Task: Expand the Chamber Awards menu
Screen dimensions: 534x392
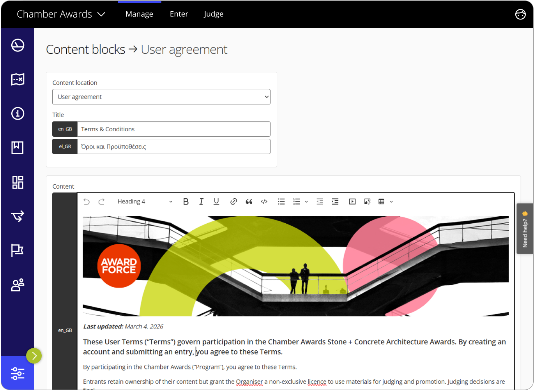Action: (x=101, y=14)
